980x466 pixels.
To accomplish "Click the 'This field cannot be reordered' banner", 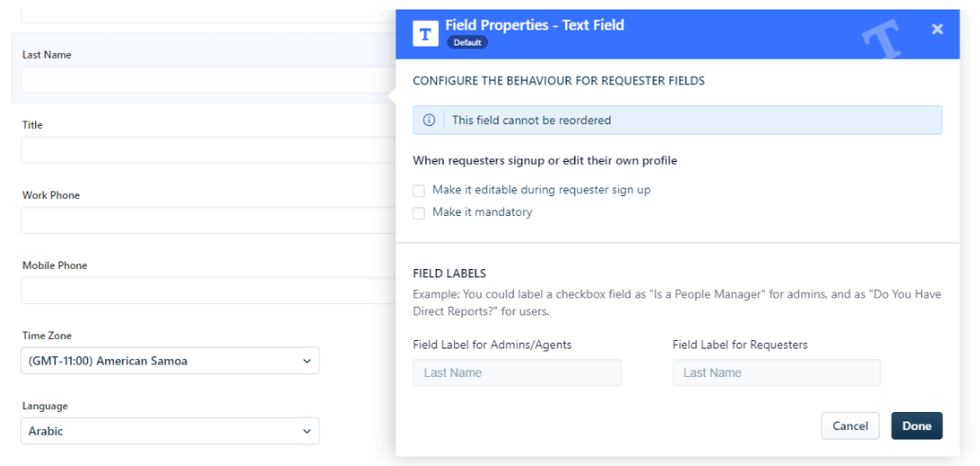I will [x=678, y=120].
